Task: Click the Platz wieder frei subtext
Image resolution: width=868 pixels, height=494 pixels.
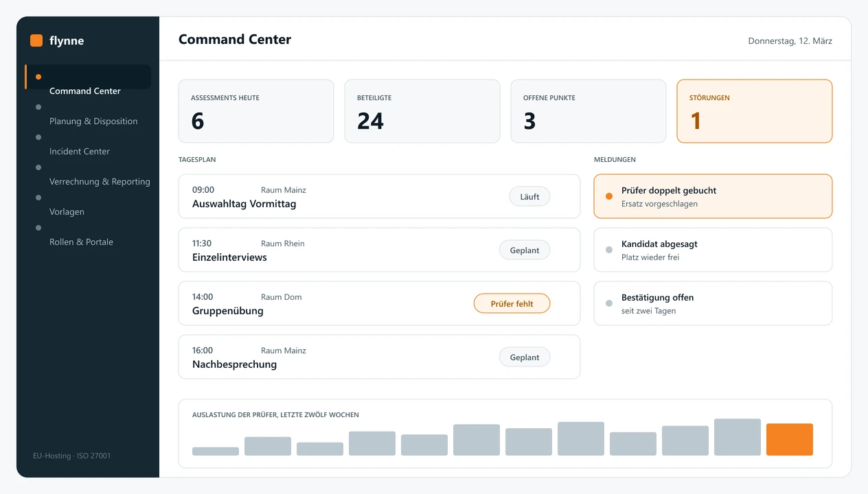Action: point(650,257)
